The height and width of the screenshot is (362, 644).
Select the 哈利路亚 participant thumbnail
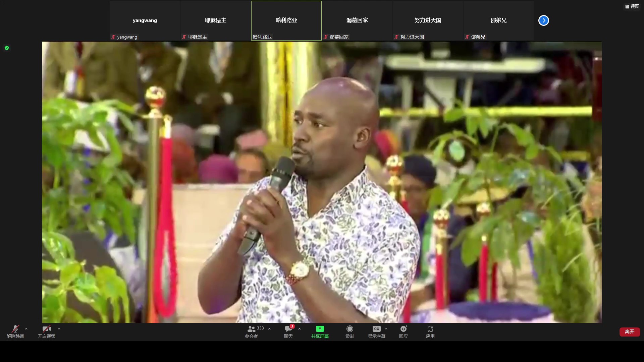click(x=286, y=20)
